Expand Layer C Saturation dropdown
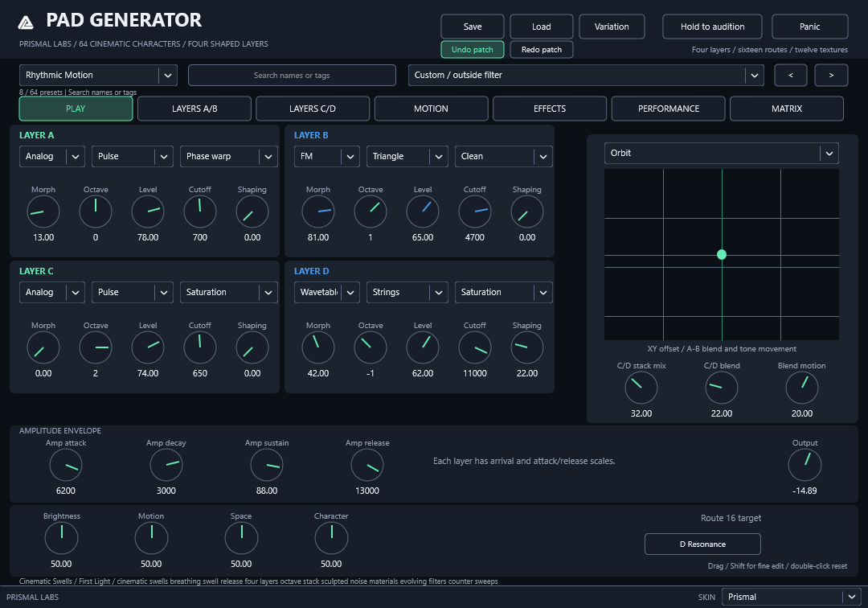The height and width of the screenshot is (608, 868). pos(228,293)
